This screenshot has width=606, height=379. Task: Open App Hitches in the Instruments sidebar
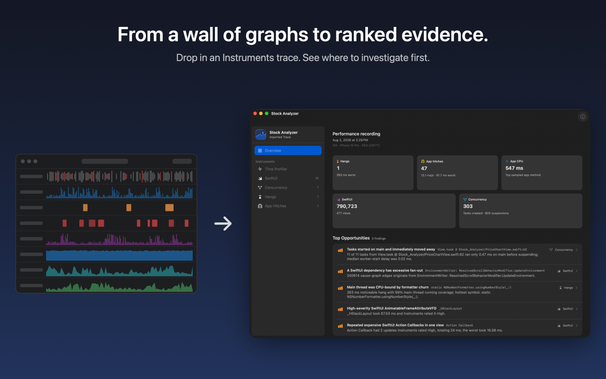pyautogui.click(x=288, y=206)
